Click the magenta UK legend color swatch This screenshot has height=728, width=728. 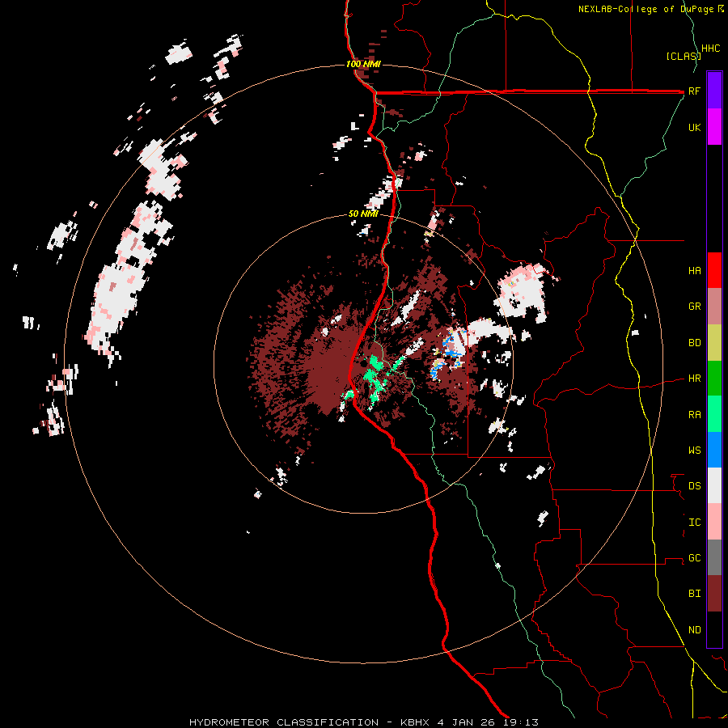714,127
